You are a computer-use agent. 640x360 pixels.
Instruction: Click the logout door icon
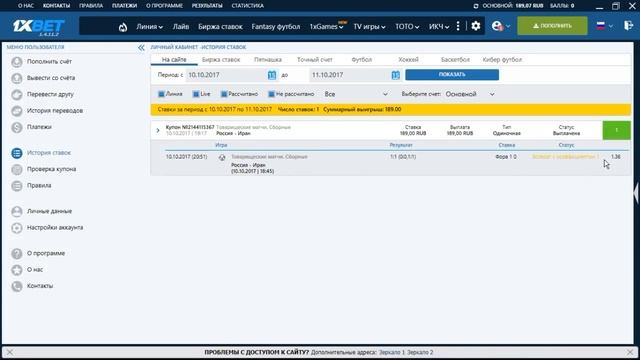pyautogui.click(x=629, y=25)
